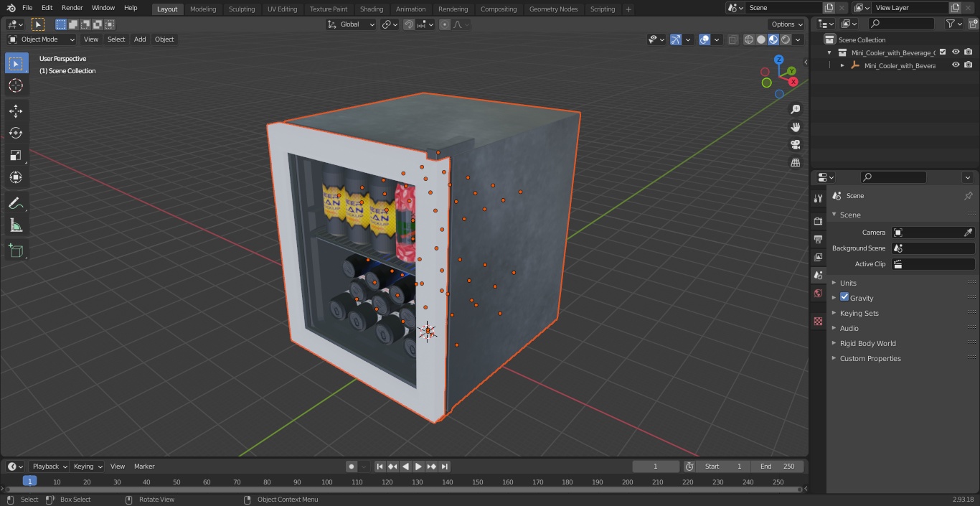Open the Object Mode dropdown
This screenshot has height=506, width=980.
(42, 39)
